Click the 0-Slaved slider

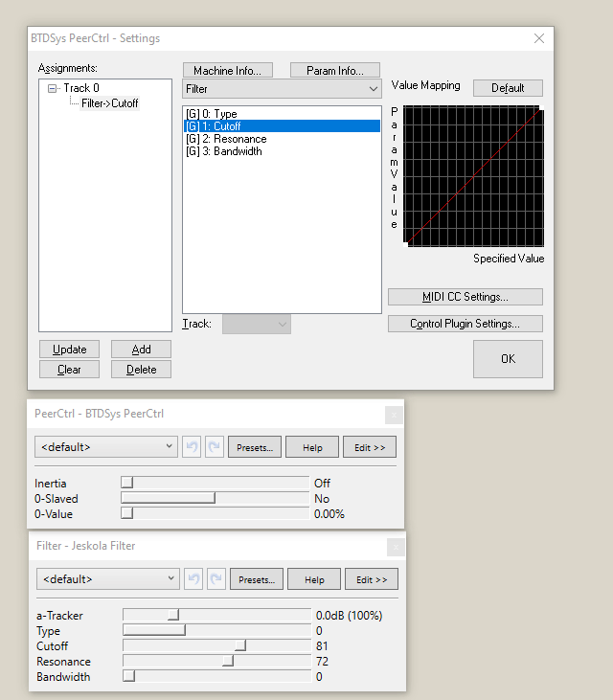[x=215, y=498]
